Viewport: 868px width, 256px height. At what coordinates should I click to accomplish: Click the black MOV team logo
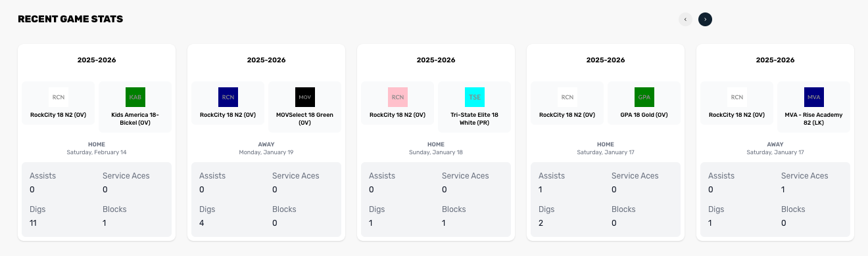305,97
